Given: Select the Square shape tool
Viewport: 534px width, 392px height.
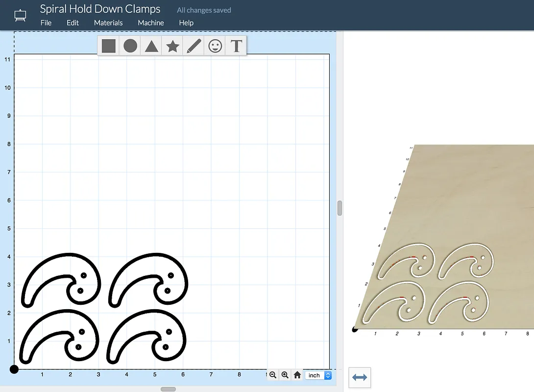Looking at the screenshot, I should [x=109, y=46].
